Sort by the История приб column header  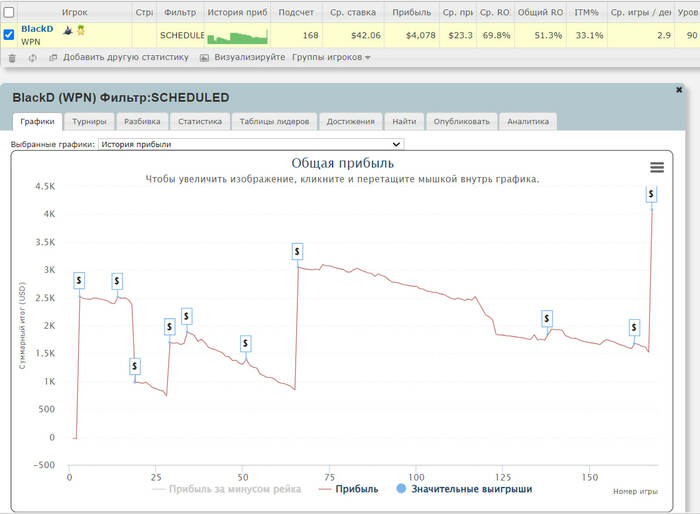pos(237,13)
